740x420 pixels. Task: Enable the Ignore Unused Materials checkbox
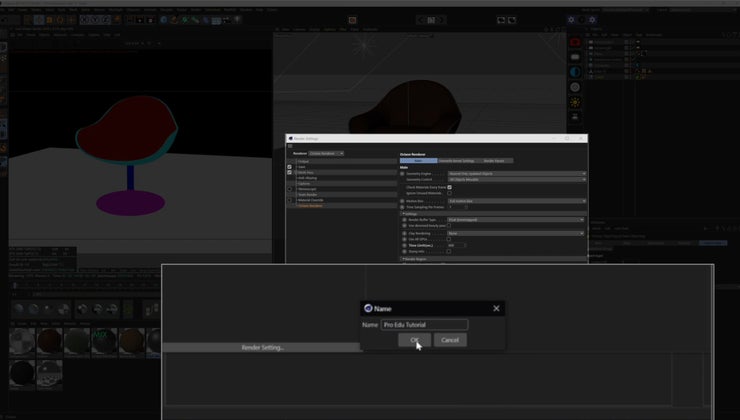coord(450,193)
